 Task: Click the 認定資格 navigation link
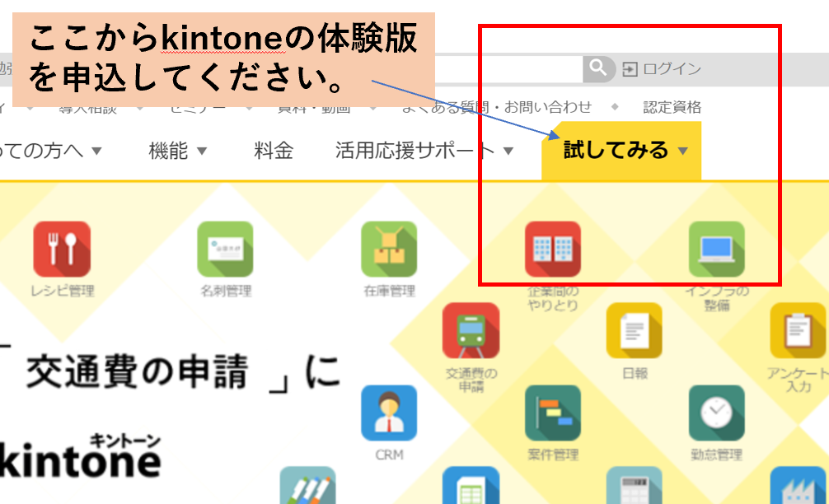672,107
